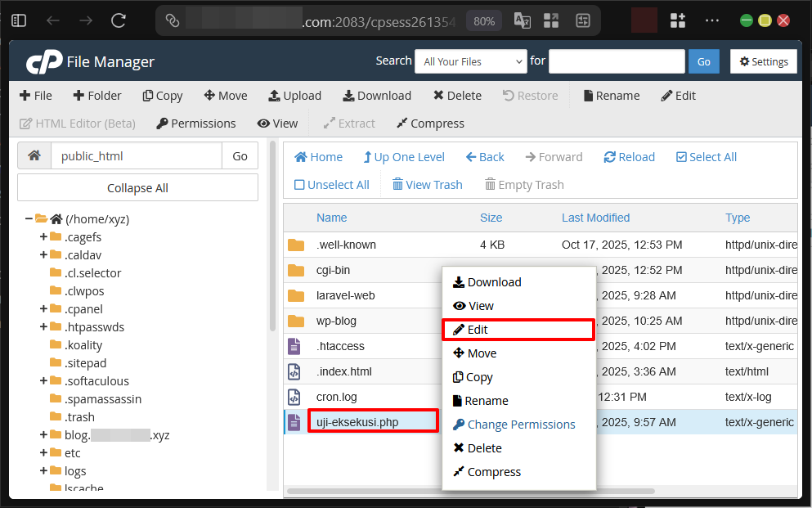Collapse the directory tree with Collapse All
Viewport: 812px width, 508px height.
point(137,187)
